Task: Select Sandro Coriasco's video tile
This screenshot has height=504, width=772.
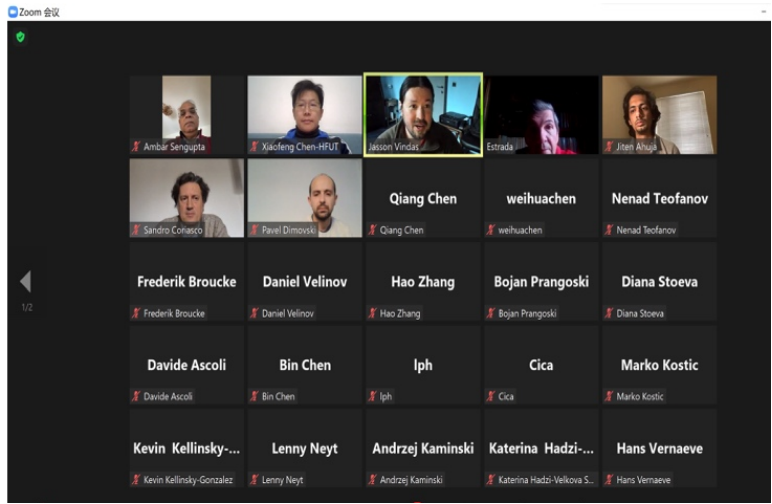Action: (187, 198)
